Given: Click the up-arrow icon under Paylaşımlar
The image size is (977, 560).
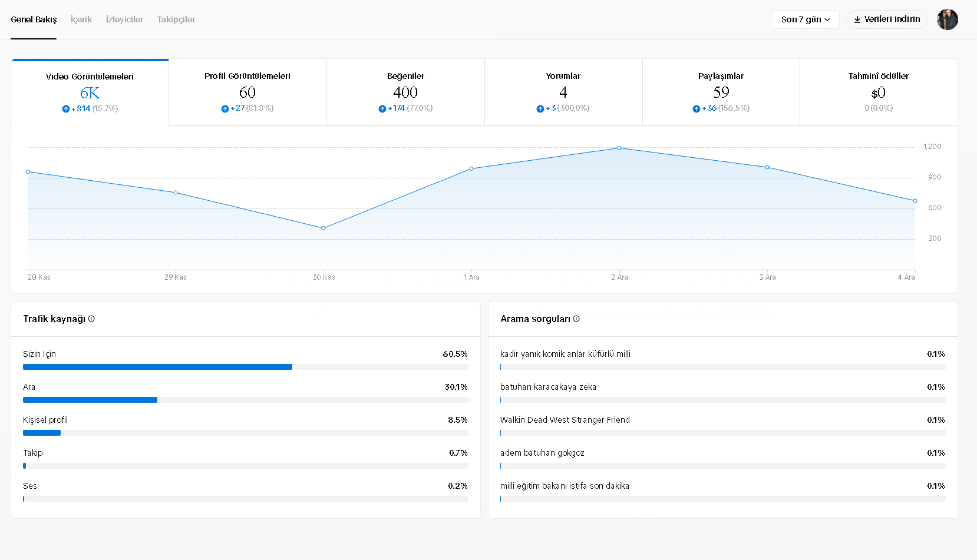Looking at the screenshot, I should click(x=697, y=109).
